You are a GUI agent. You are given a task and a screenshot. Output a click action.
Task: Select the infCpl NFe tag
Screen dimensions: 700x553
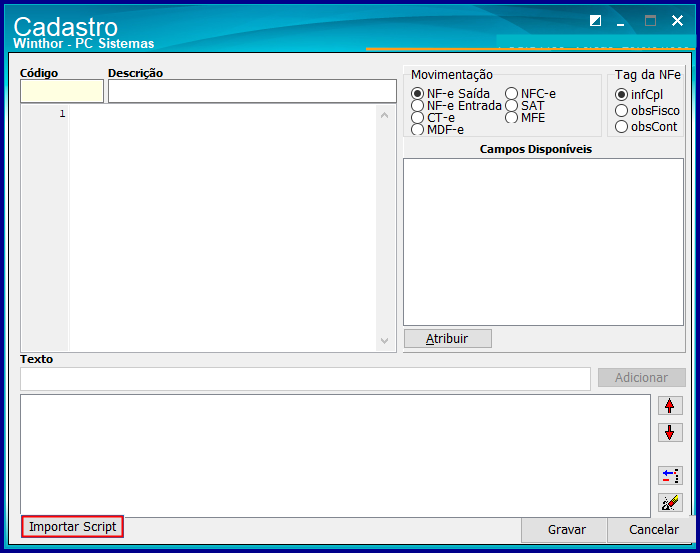click(639, 95)
